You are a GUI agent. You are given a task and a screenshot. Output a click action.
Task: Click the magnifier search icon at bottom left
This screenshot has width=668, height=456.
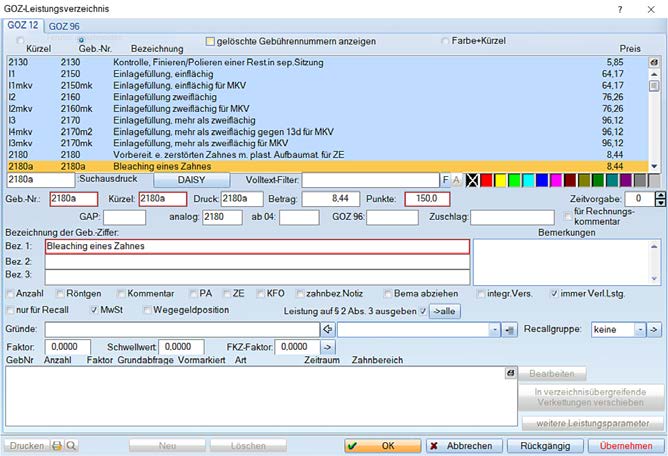pyautogui.click(x=71, y=445)
